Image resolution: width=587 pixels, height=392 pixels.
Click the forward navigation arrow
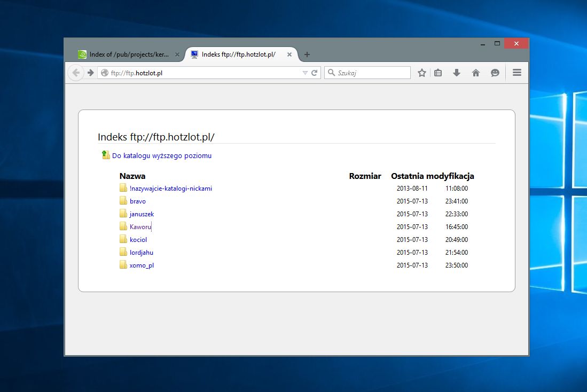(91, 73)
